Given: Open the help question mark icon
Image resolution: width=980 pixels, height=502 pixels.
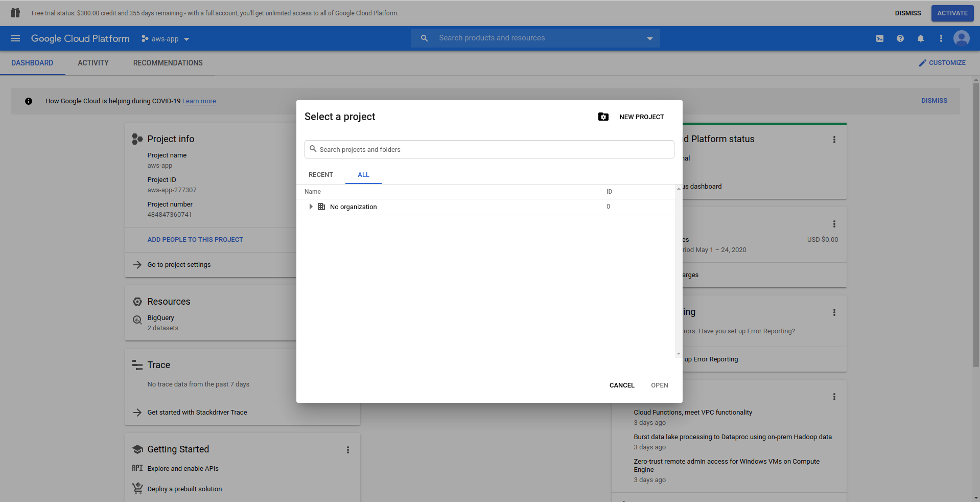Looking at the screenshot, I should tap(900, 38).
